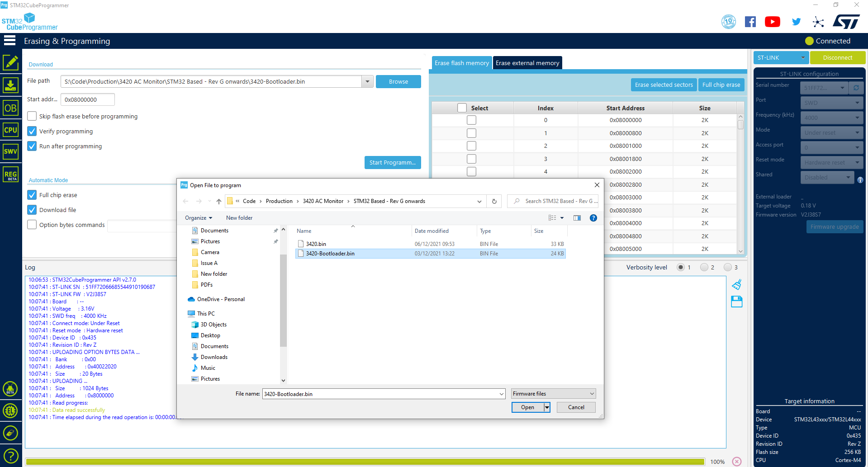Viewport: 868px width, 467px height.
Task: Uncheck Verify programming
Action: point(32,131)
